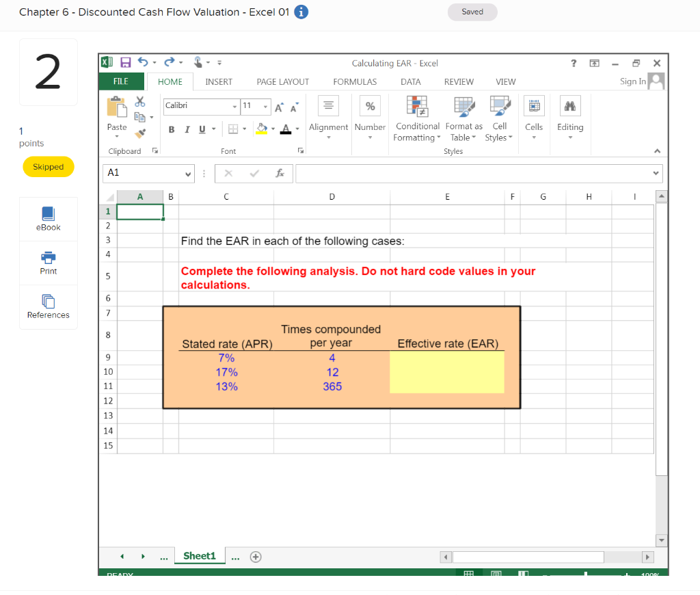Click the Undo arrow icon
This screenshot has width=700, height=595.
(143, 62)
